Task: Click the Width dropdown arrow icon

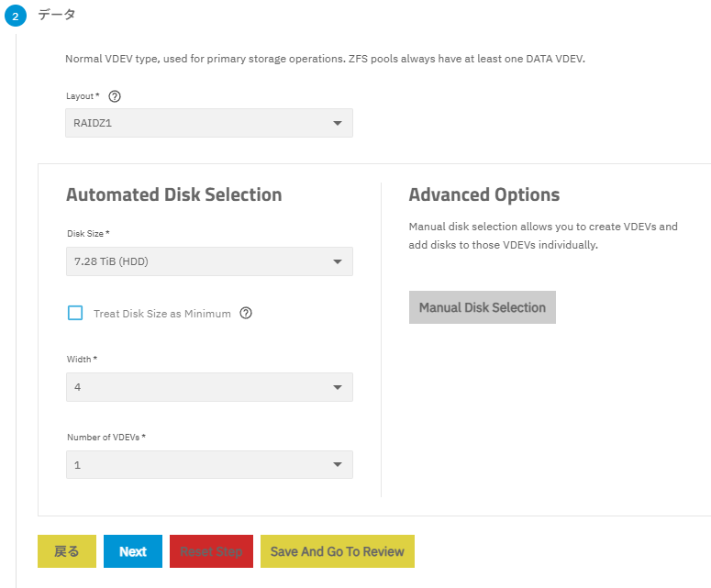Action: 337,387
